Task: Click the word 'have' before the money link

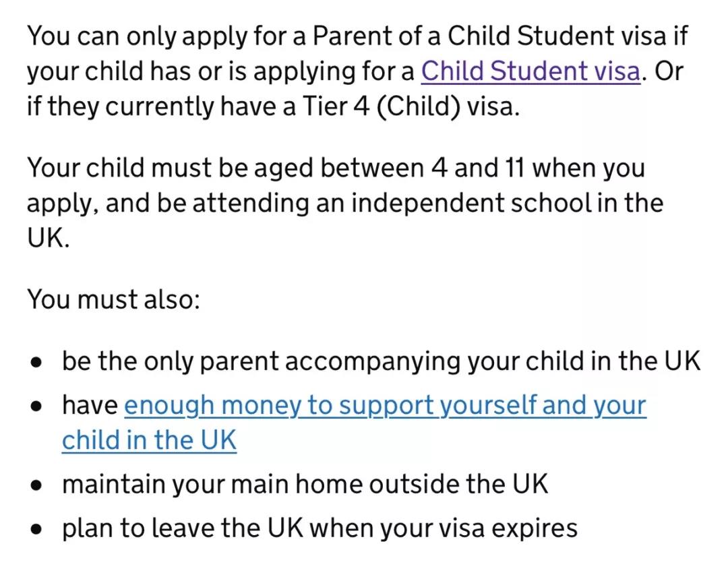Action: [x=90, y=405]
